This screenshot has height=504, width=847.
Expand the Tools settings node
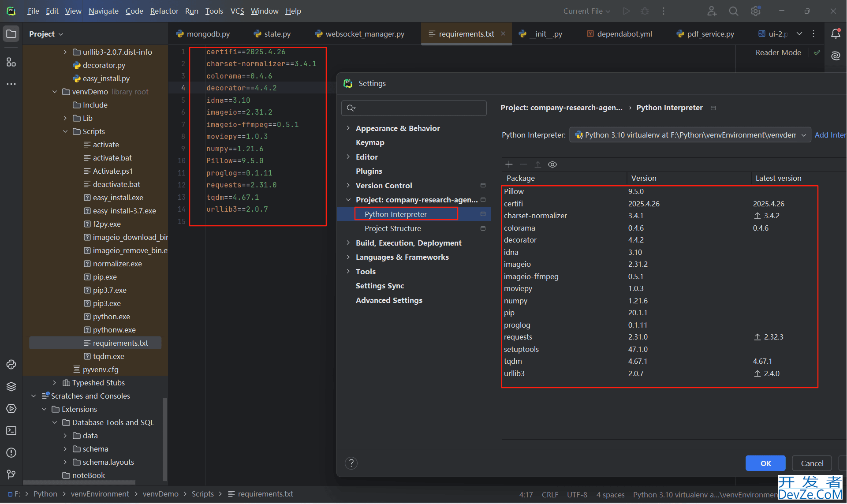click(x=348, y=272)
